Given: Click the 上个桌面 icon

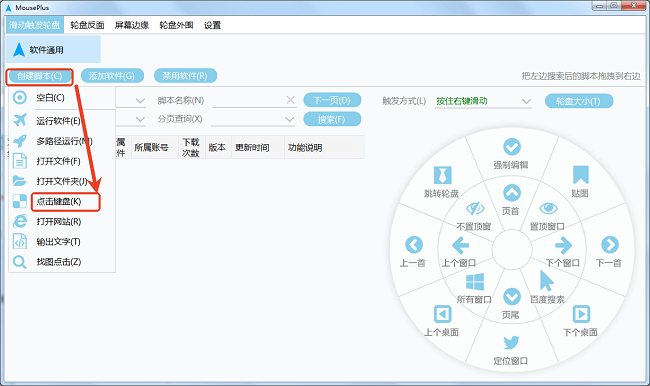Looking at the screenshot, I should tap(442, 314).
